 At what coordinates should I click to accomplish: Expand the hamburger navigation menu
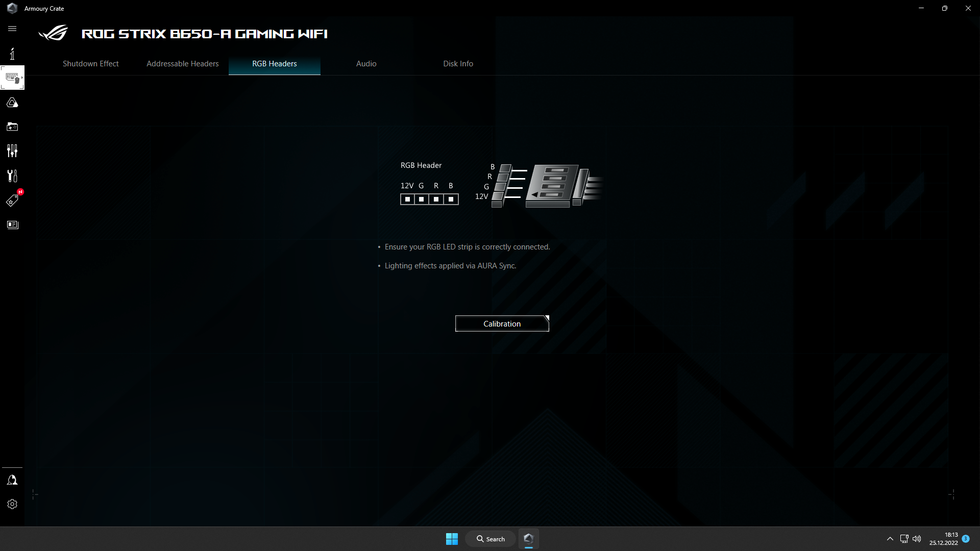point(12,29)
